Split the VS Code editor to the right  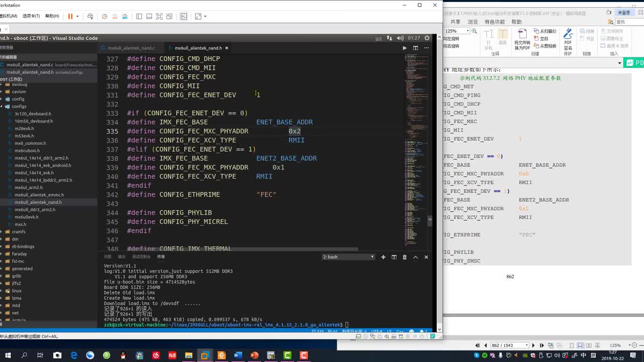pyautogui.click(x=416, y=48)
